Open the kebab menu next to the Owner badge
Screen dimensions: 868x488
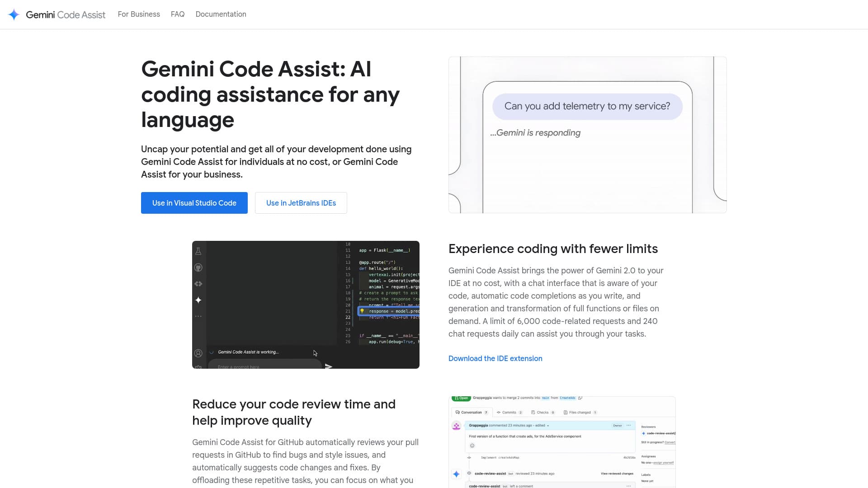(628, 426)
